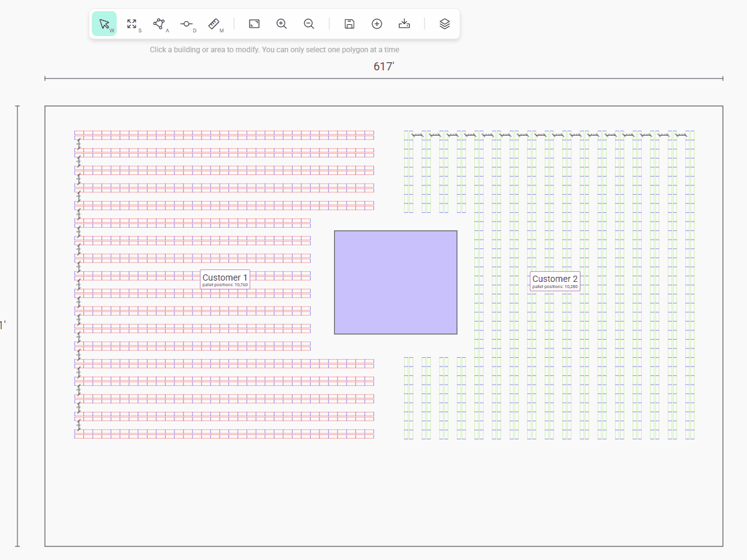747x560 pixels.
Task: Select the purple square area in the center
Action: point(395,282)
